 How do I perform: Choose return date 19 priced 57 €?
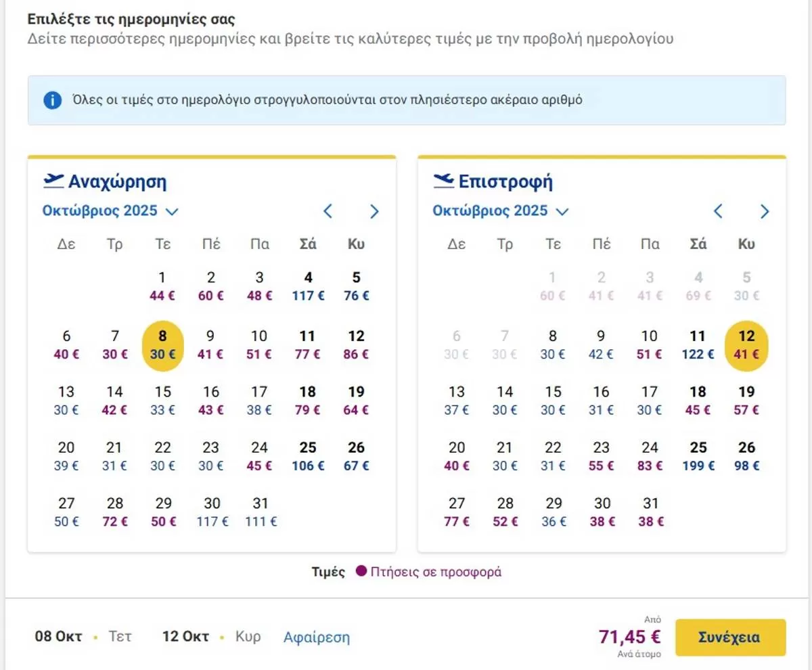tap(746, 400)
